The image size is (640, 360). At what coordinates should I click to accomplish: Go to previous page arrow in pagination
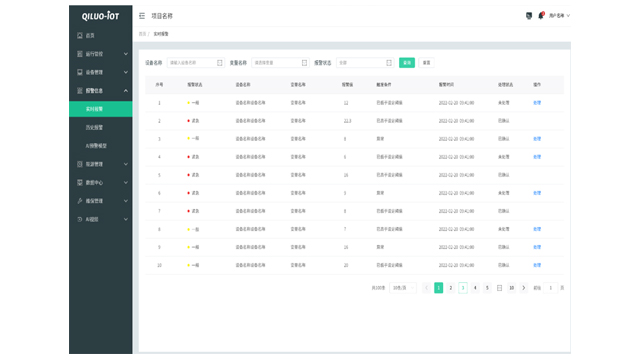point(427,288)
